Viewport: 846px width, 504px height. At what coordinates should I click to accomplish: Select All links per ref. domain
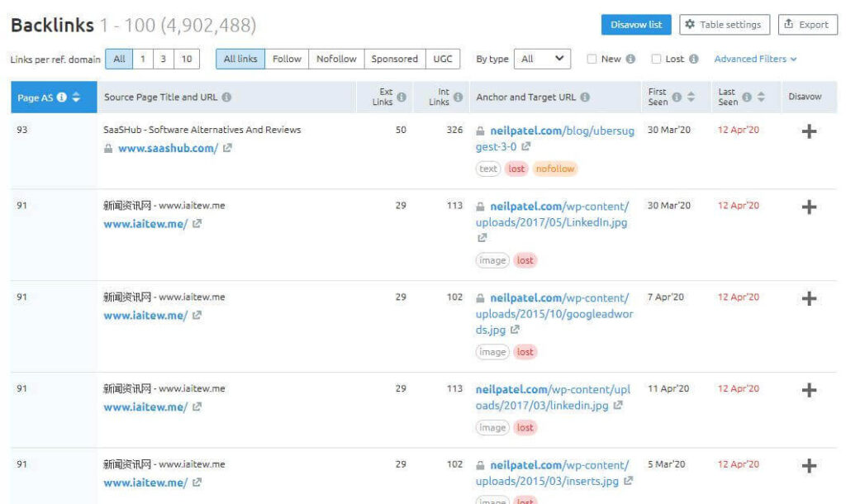(119, 59)
